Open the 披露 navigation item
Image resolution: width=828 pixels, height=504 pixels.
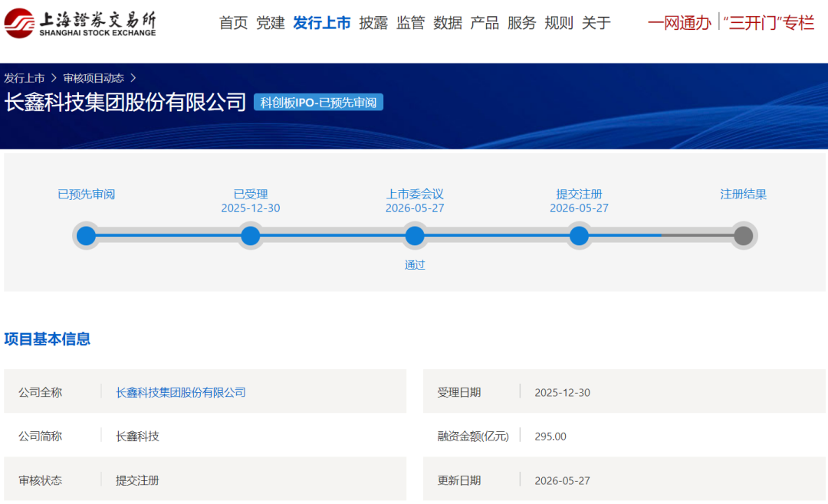point(373,23)
